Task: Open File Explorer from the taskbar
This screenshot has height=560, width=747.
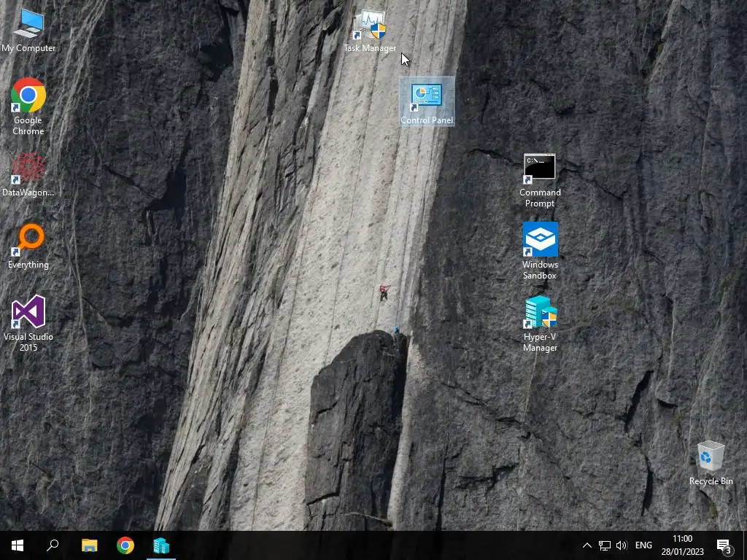Action: [x=89, y=545]
